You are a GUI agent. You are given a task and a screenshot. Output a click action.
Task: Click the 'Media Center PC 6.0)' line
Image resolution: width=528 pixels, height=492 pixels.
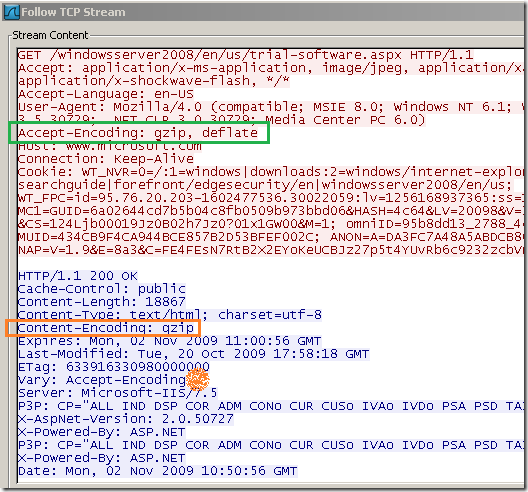tap(222, 120)
